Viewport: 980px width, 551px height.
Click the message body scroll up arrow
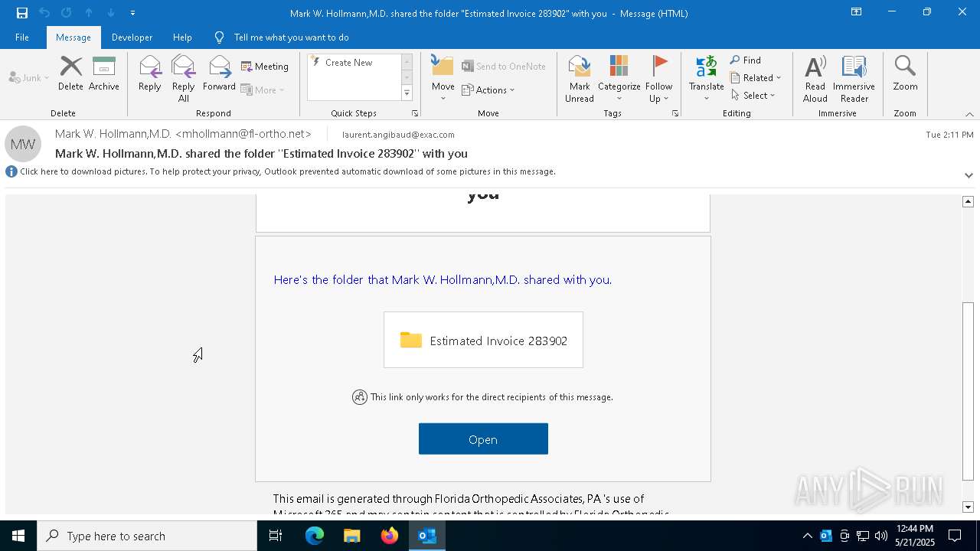pos(968,201)
